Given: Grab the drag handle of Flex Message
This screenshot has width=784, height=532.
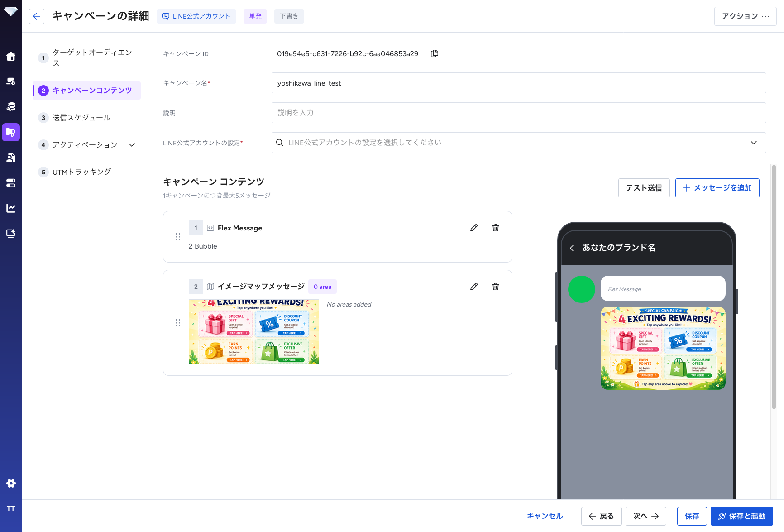Looking at the screenshot, I should pyautogui.click(x=178, y=237).
